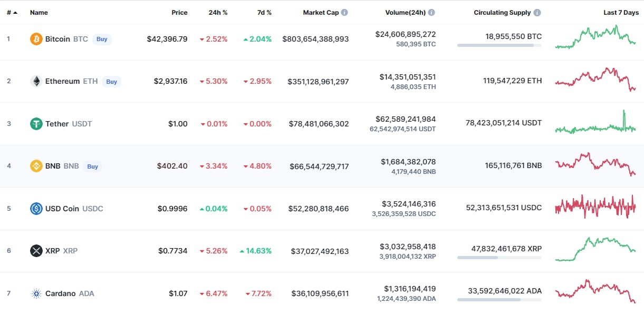644x314 pixels.
Task: Sort table by 24h % column
Action: [x=218, y=12]
